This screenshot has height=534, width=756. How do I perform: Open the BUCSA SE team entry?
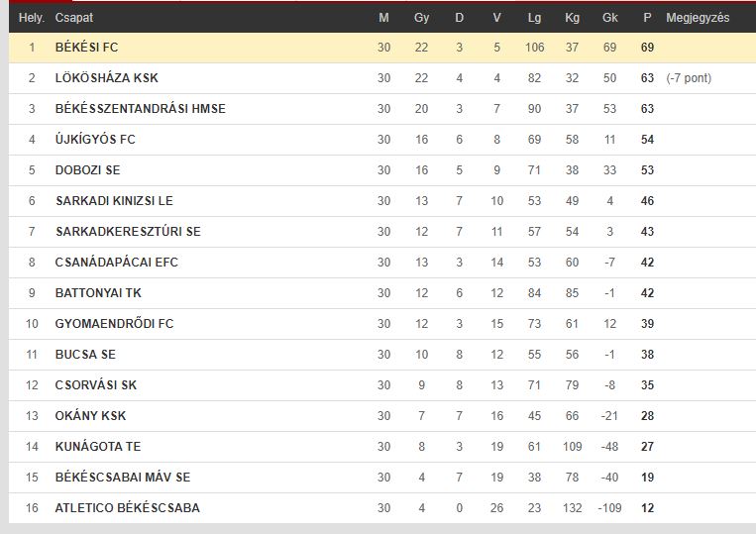point(85,355)
